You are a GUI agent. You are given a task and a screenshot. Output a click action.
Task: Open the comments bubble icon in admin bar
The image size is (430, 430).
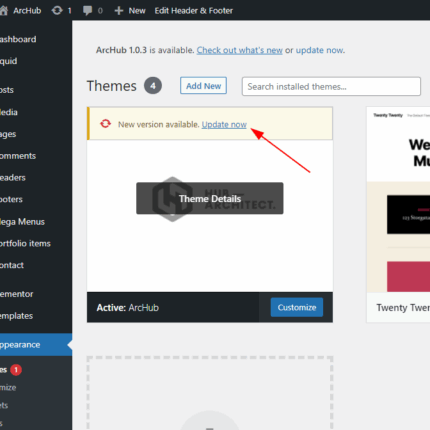tap(87, 11)
